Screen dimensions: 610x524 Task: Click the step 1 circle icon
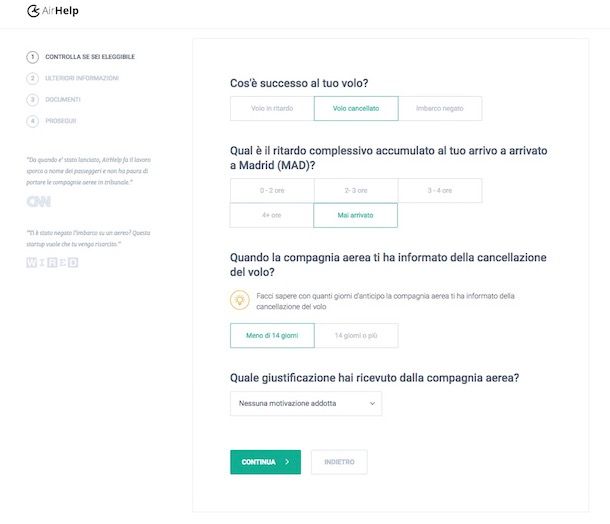point(33,57)
